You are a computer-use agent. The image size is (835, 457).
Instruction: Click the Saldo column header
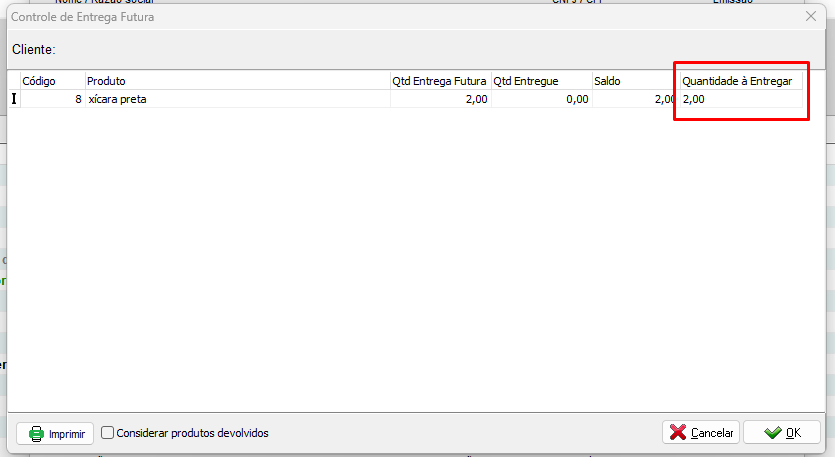click(x=634, y=81)
